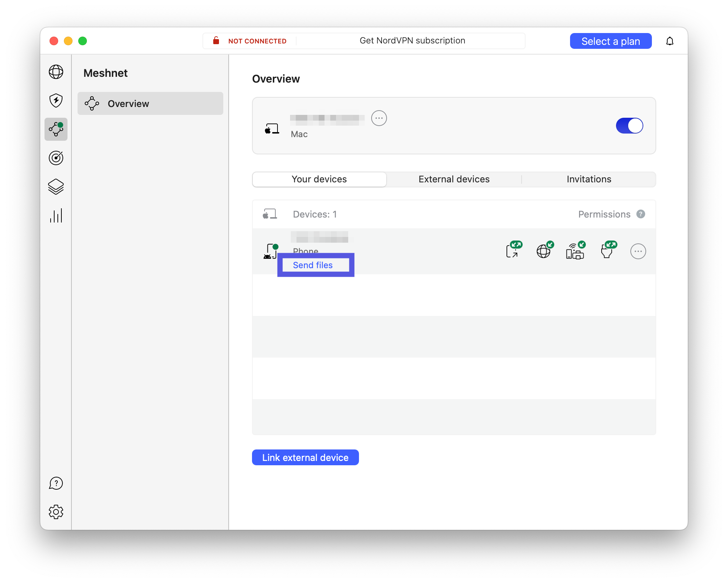Screen dimensions: 728x583
Task: Click the Overview page heading
Action: 276,79
